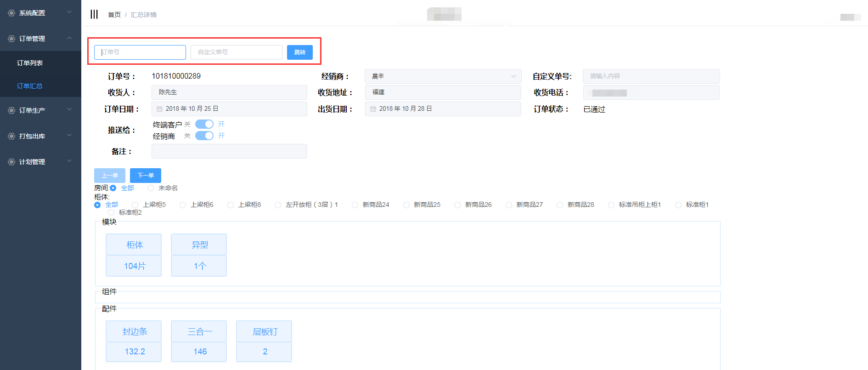Click the 计划管理 gear icon
The height and width of the screenshot is (370, 868).
tap(11, 162)
